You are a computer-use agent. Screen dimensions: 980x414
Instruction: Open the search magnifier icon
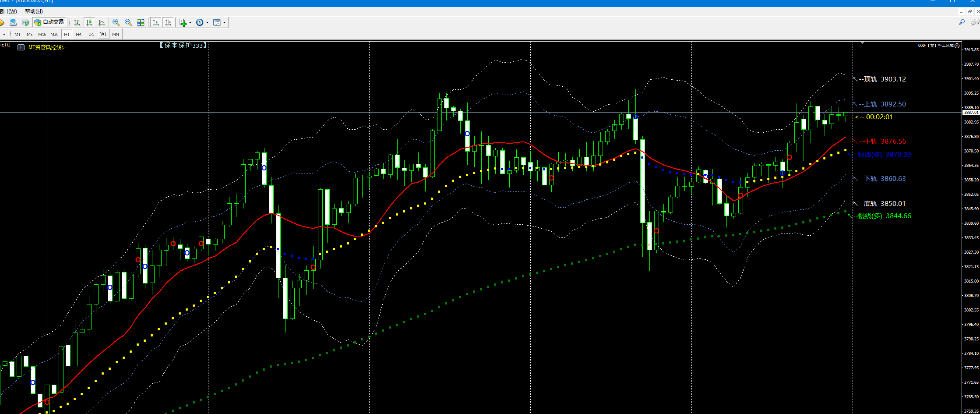pos(962,22)
